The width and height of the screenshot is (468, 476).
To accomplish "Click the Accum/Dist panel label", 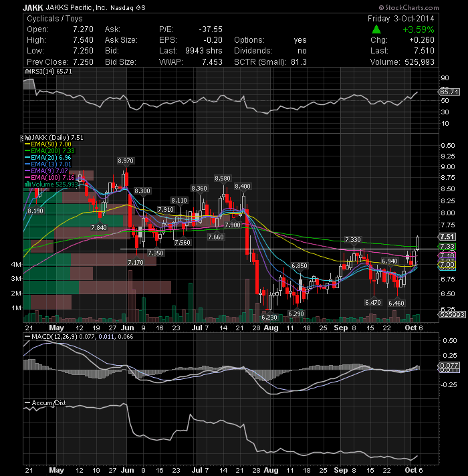I will 45,403.
